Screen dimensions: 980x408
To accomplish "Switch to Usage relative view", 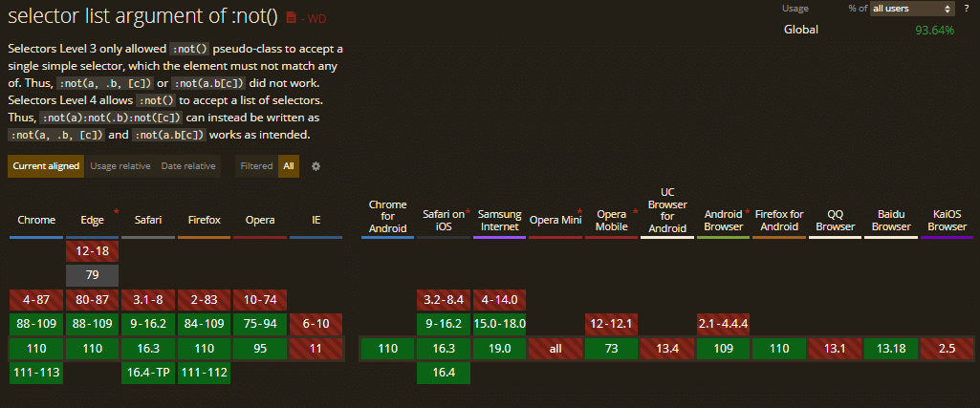I will pyautogui.click(x=120, y=166).
